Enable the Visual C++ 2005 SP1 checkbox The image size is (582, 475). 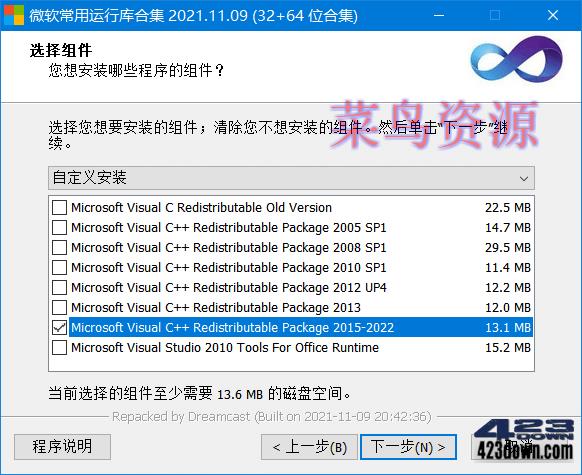click(59, 227)
